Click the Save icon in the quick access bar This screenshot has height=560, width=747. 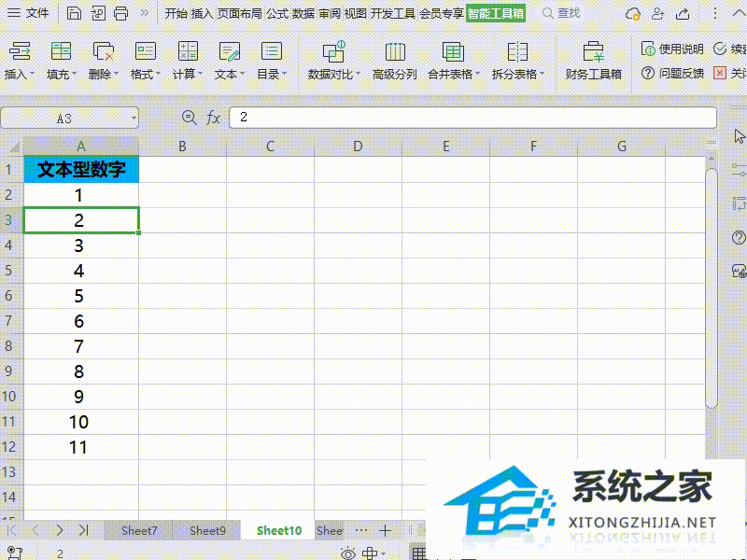point(74,13)
